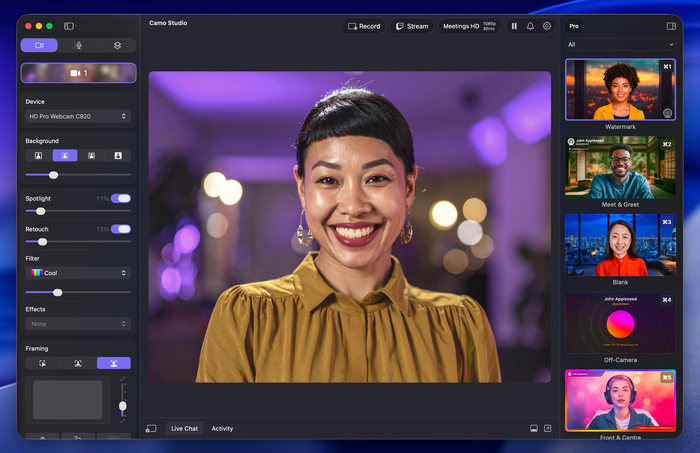This screenshot has height=453, width=700.
Task: Adjust the Background intensity slider
Action: click(x=78, y=175)
